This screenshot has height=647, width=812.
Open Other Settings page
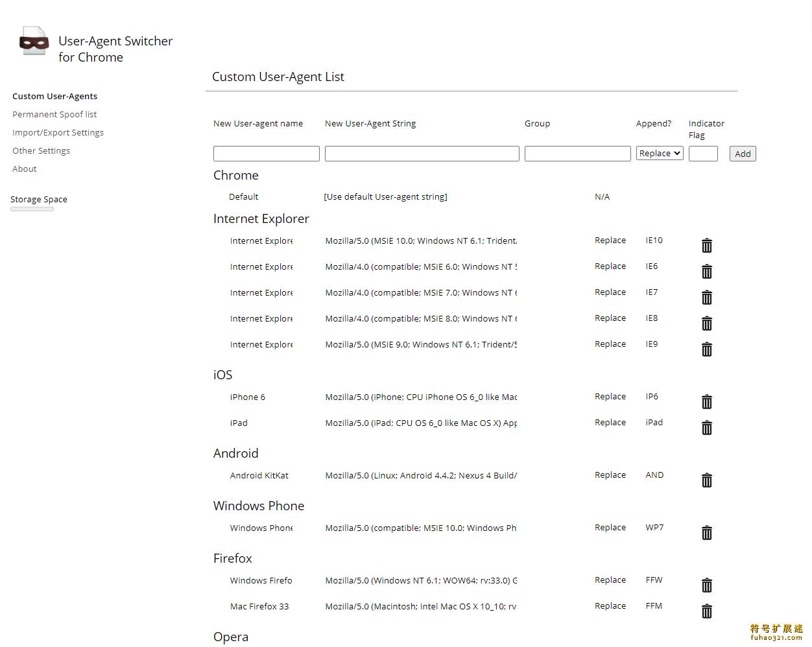(41, 150)
